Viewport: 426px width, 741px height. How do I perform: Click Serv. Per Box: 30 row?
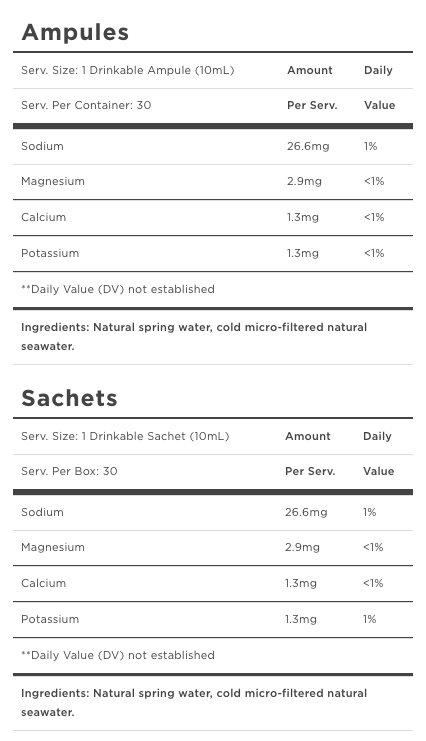click(213, 472)
